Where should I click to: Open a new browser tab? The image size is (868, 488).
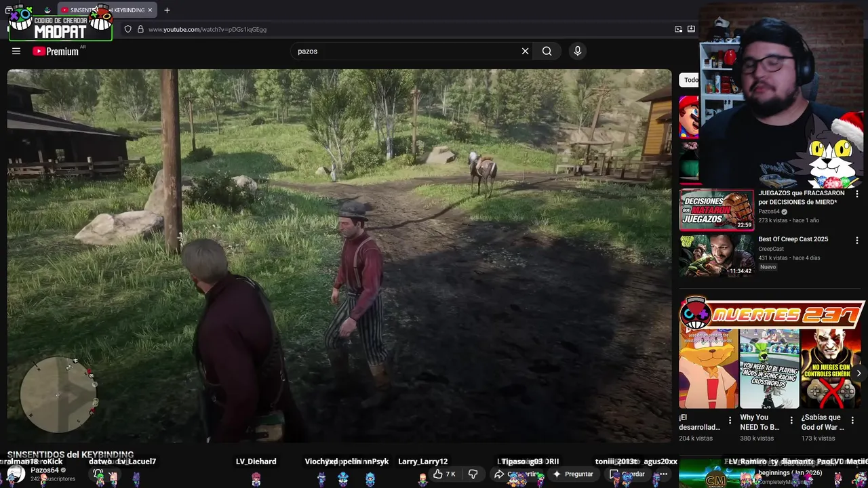[x=167, y=10]
